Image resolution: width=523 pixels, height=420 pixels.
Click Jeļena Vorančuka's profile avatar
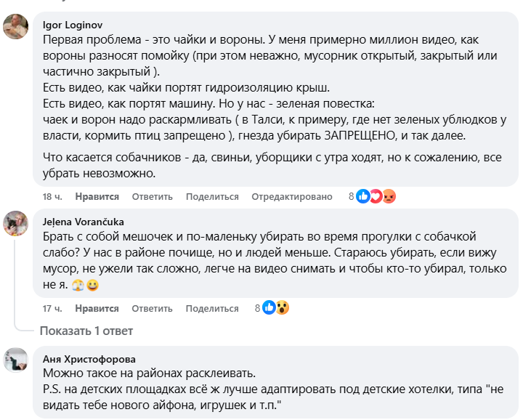16,223
